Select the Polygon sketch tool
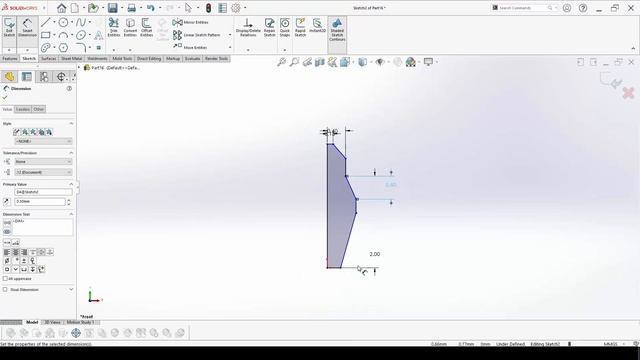The image size is (640, 360). click(63, 48)
